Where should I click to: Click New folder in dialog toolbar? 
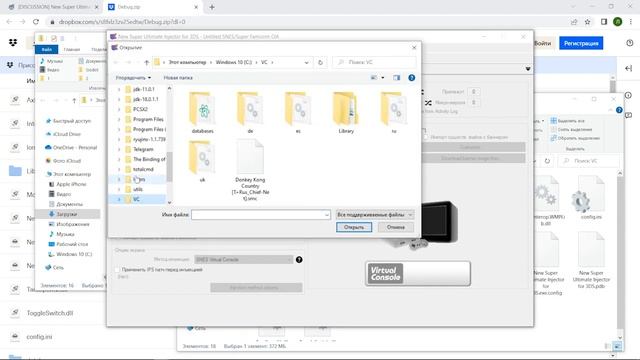coord(178,78)
